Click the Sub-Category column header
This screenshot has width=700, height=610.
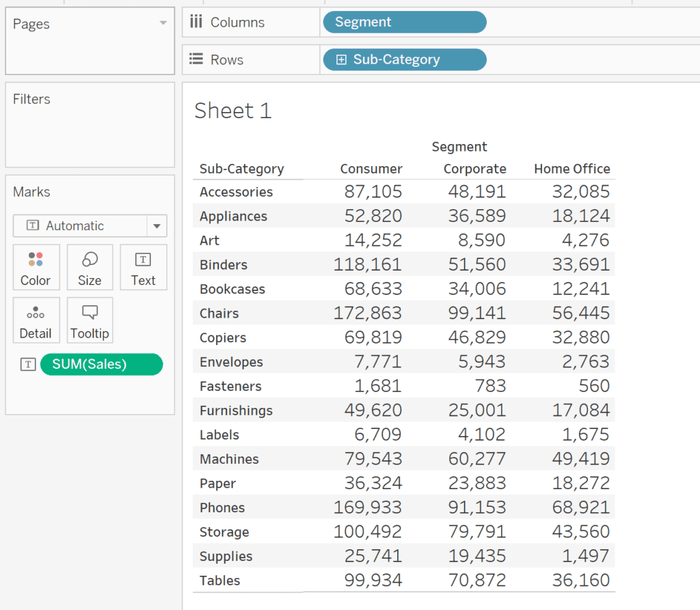pos(241,169)
